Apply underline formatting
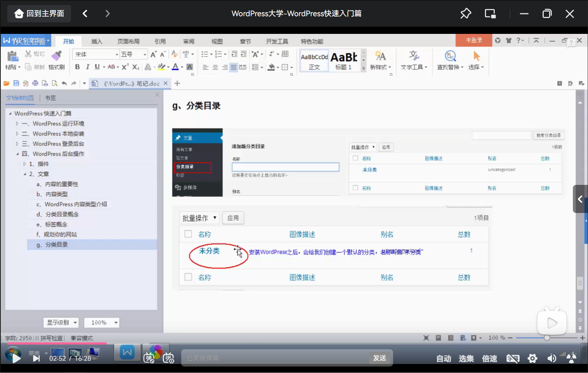The image size is (588, 373). [x=97, y=67]
